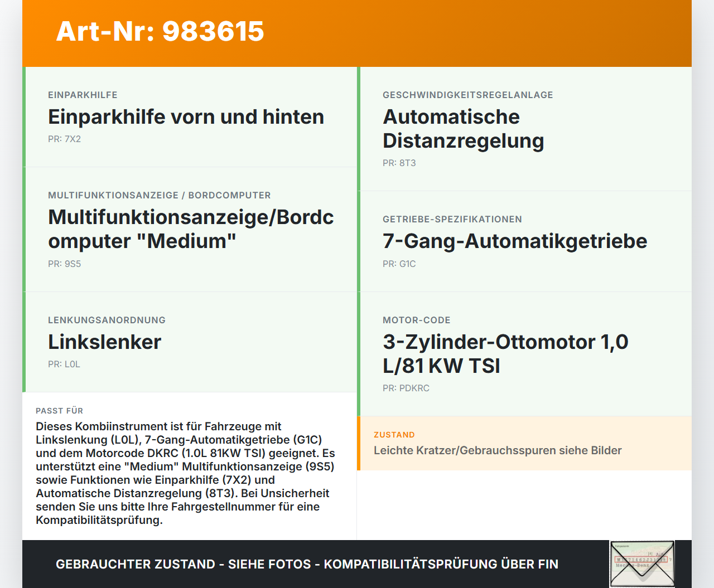Click the Kompatibilitätsprüfung über FIN footer banner
This screenshot has height=588, width=714.
tap(307, 564)
